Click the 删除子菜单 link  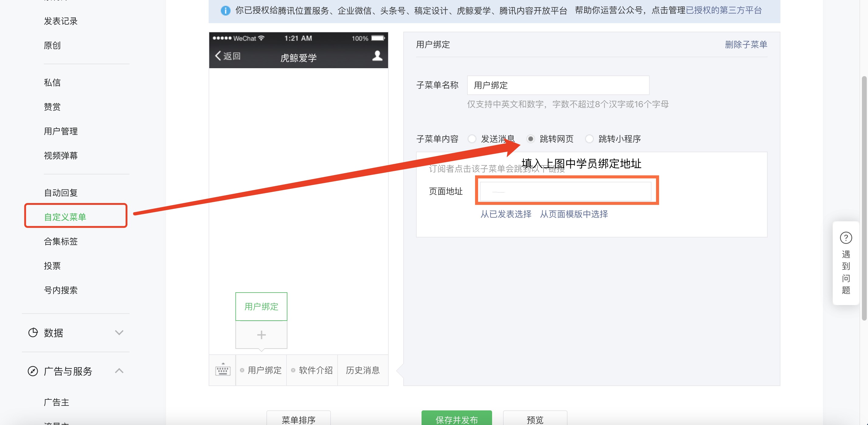[x=746, y=44]
